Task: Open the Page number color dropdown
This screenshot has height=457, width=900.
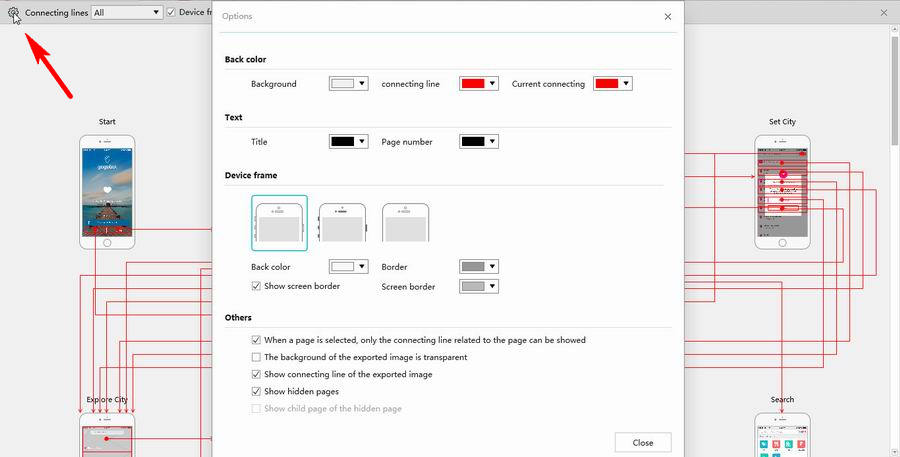Action: [479, 142]
